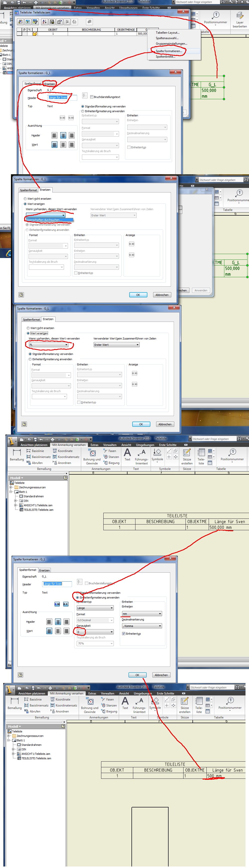The image size is (249, 868).
Task: Select Koordinate in the window listing 500,000 mm
Action: click(62, 451)
